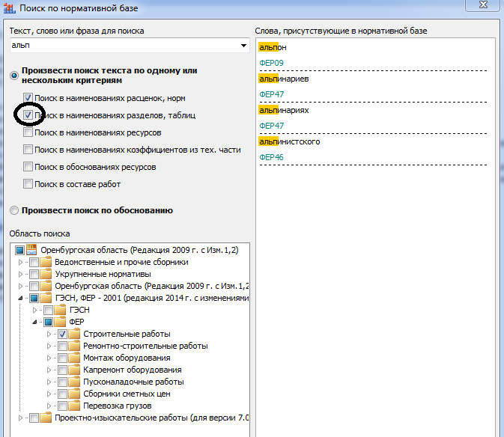Screen dimensions: 504x437
Task: Select radio Произвести поиск по обоснованию
Action: (14, 210)
